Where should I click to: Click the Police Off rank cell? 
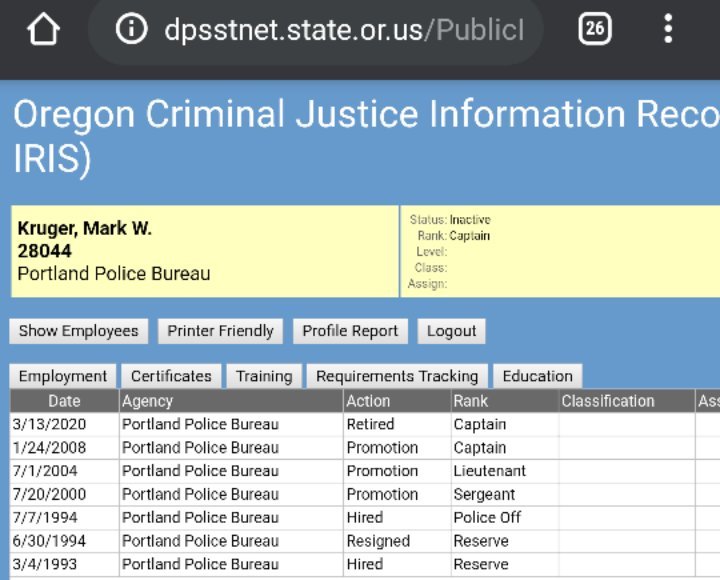tap(505, 518)
